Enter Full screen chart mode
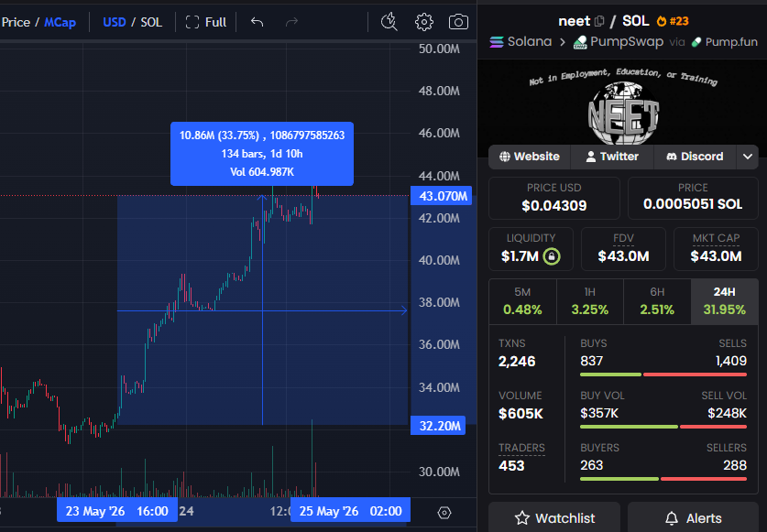This screenshot has height=532, width=767. click(x=206, y=23)
